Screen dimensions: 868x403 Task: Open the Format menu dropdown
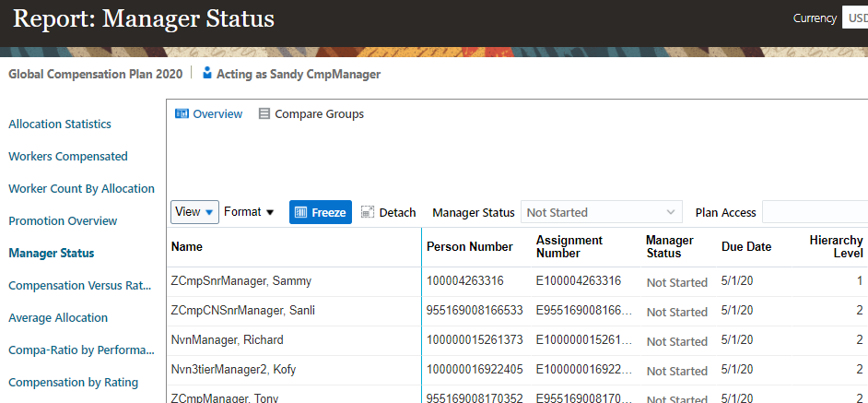pos(250,212)
